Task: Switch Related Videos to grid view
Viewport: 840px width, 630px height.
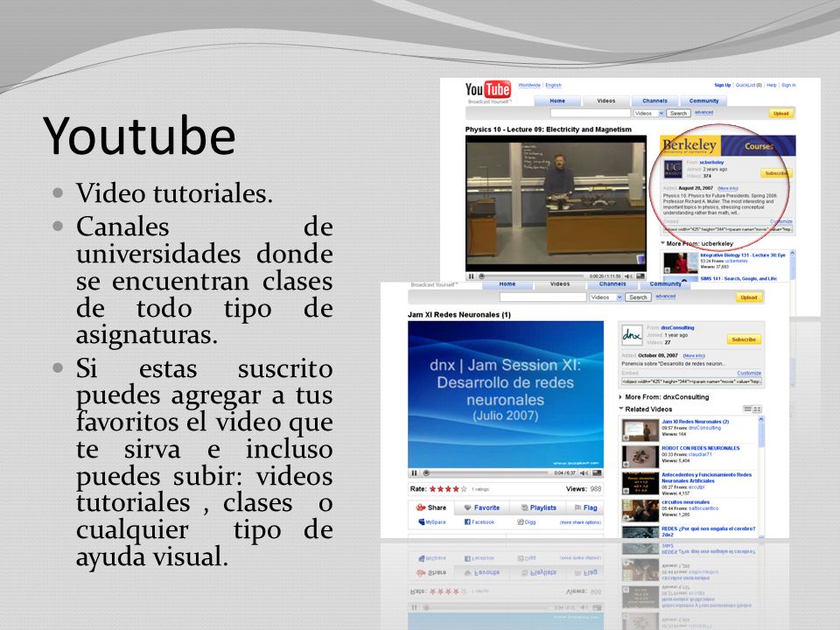Action: pos(758,409)
